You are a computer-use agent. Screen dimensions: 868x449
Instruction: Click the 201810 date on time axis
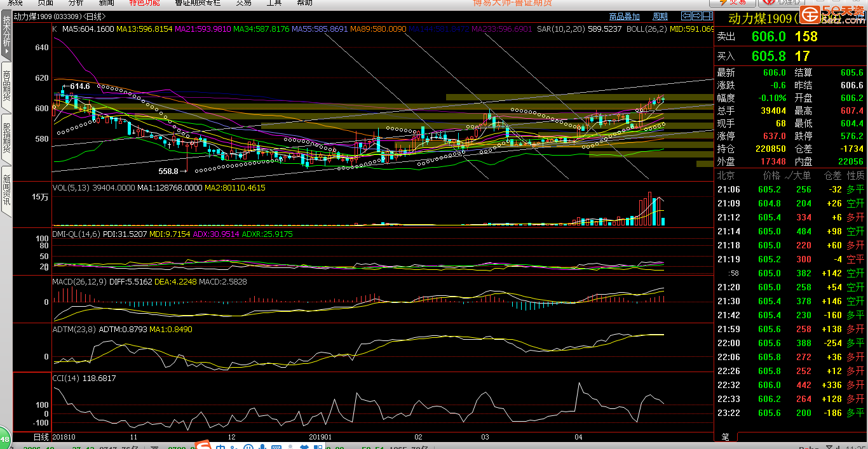[x=64, y=437]
